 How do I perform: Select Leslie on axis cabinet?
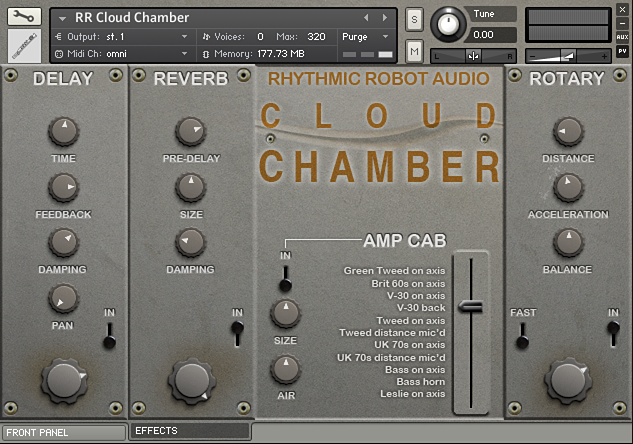(413, 394)
